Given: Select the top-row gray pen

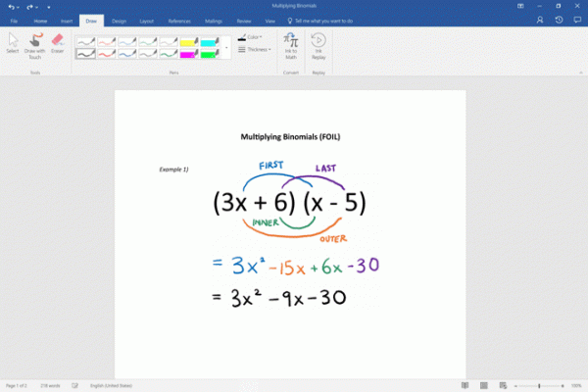Looking at the screenshot, I should click(x=86, y=41).
